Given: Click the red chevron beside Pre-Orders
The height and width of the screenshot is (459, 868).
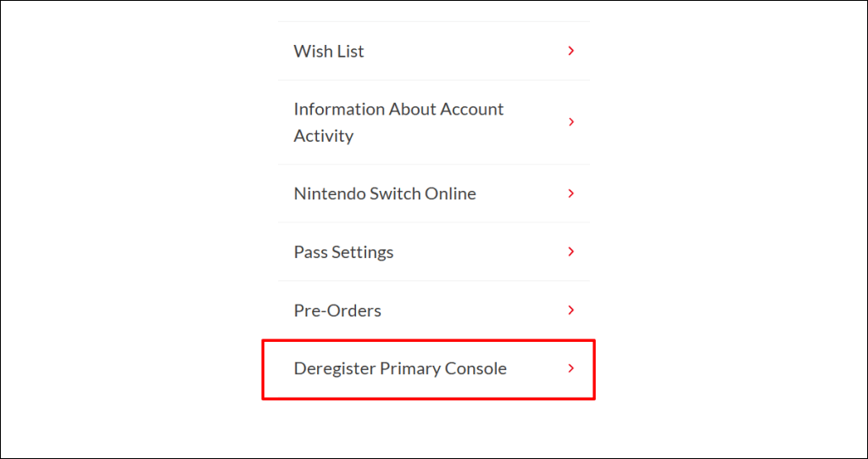Looking at the screenshot, I should pyautogui.click(x=570, y=311).
